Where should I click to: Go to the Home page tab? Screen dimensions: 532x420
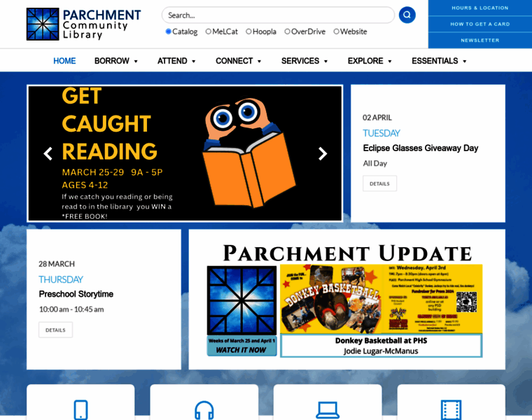(64, 61)
